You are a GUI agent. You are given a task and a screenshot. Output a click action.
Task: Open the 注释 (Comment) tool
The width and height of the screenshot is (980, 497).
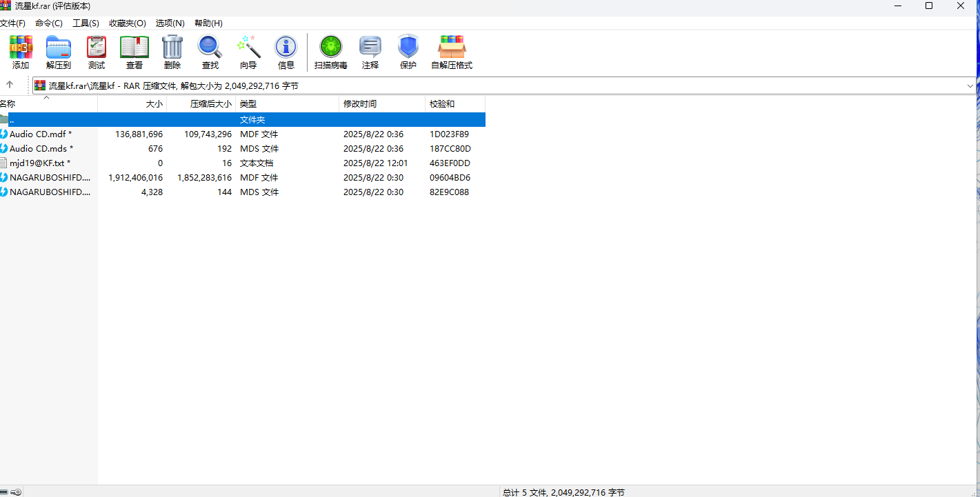click(x=370, y=48)
